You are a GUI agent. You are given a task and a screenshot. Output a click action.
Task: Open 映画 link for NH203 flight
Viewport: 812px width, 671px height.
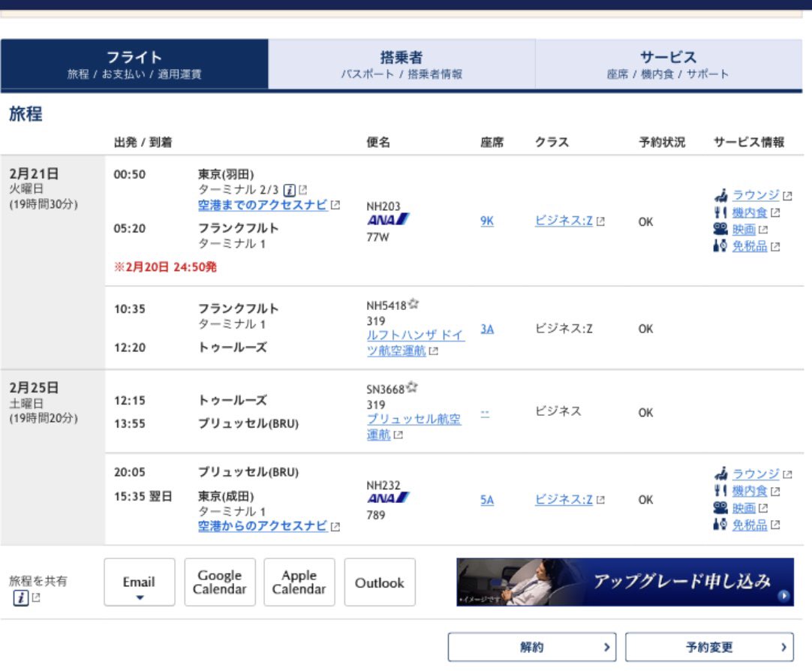coord(744,230)
